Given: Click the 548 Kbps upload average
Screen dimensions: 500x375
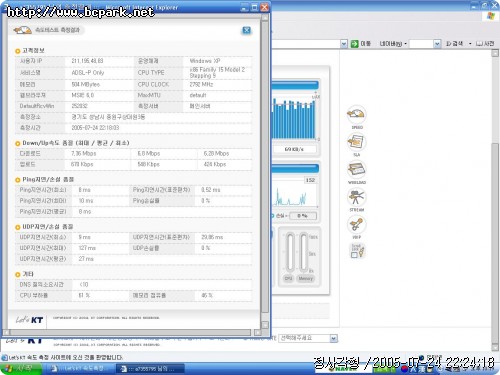Looking at the screenshot, I should pyautogui.click(x=149, y=164).
